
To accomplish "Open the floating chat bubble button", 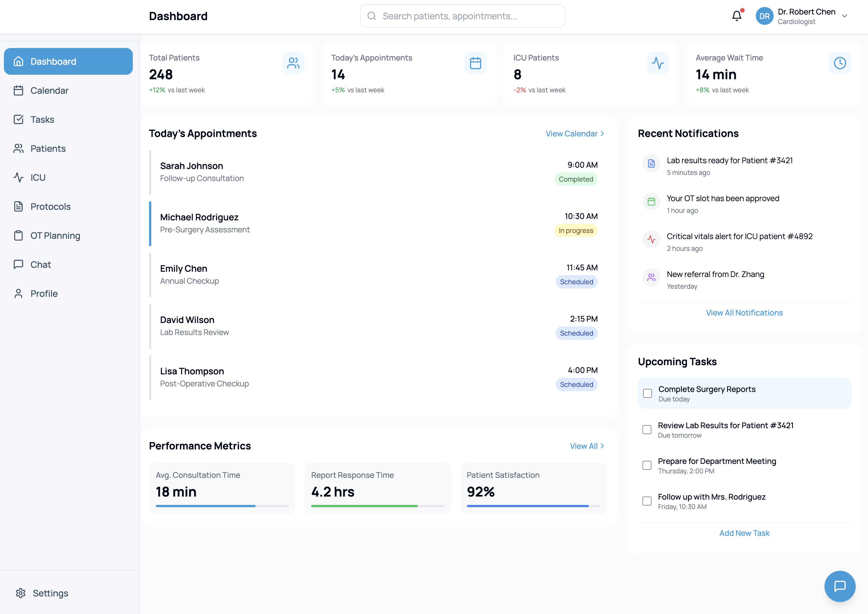I will pos(840,586).
